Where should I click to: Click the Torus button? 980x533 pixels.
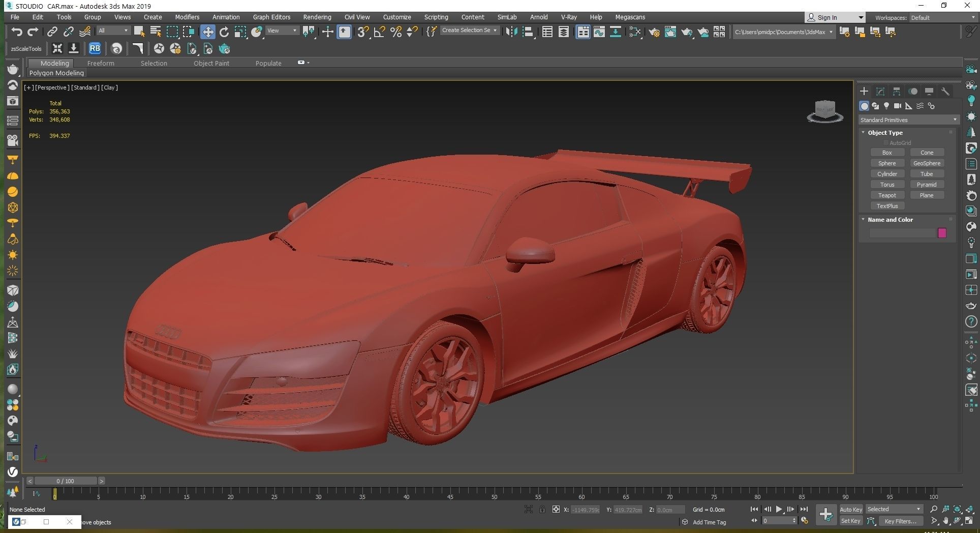coord(887,185)
